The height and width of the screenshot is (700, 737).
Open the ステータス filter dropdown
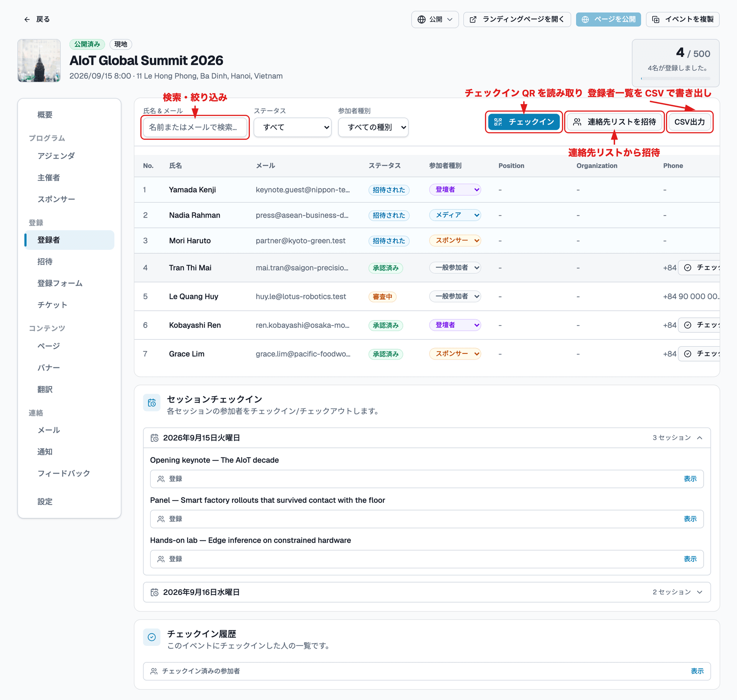292,127
